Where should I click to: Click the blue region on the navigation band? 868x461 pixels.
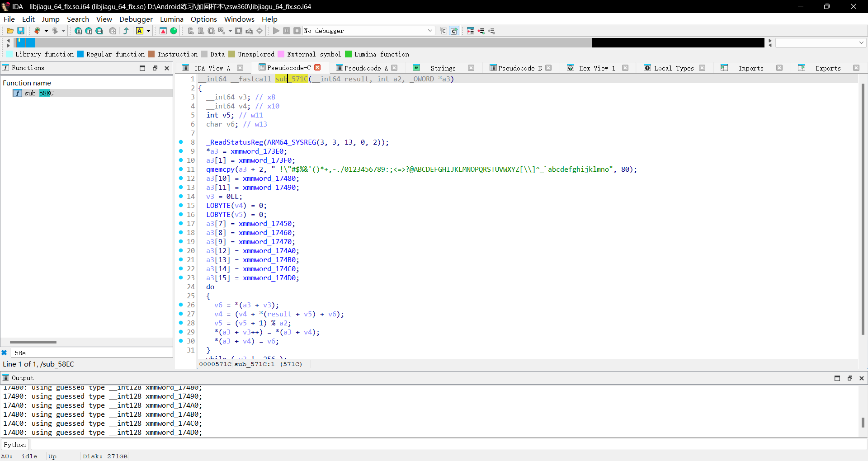[26, 42]
